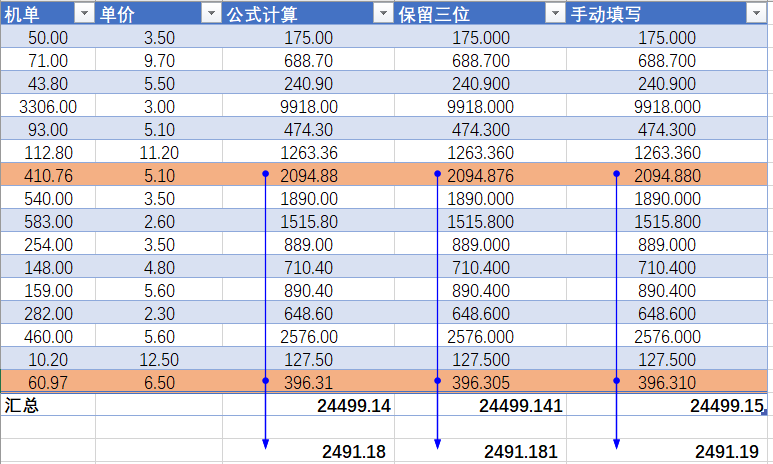This screenshot has width=773, height=464.
Task: Select the cell containing 583.00
Action: click(x=48, y=221)
